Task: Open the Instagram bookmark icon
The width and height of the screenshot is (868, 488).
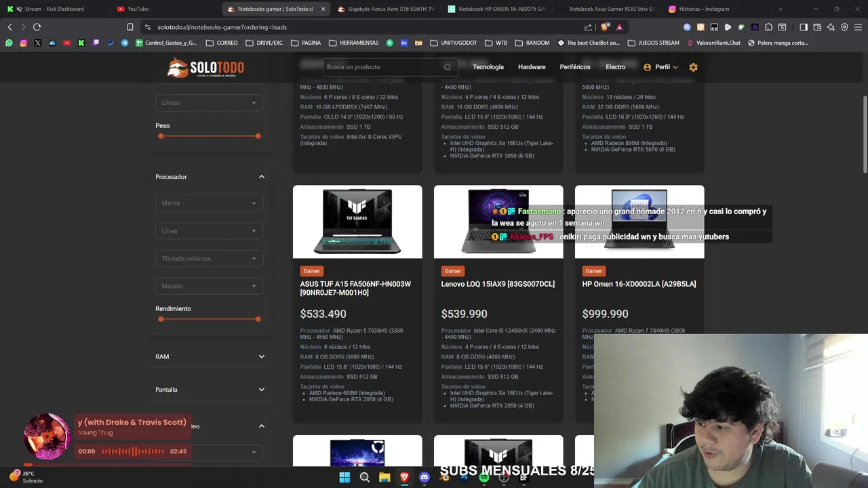Action: (23, 43)
